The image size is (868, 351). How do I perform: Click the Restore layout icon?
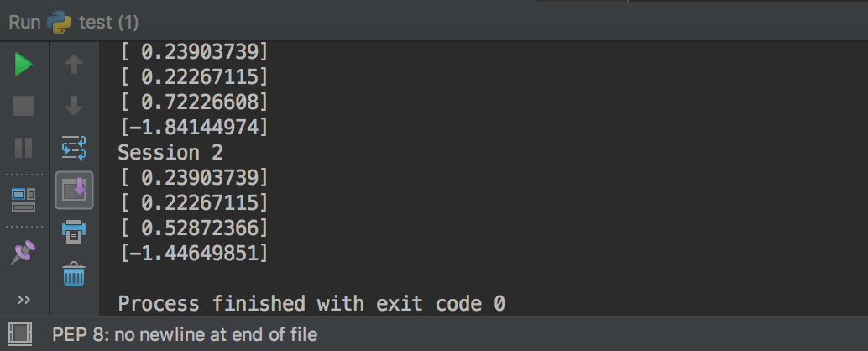(x=24, y=200)
